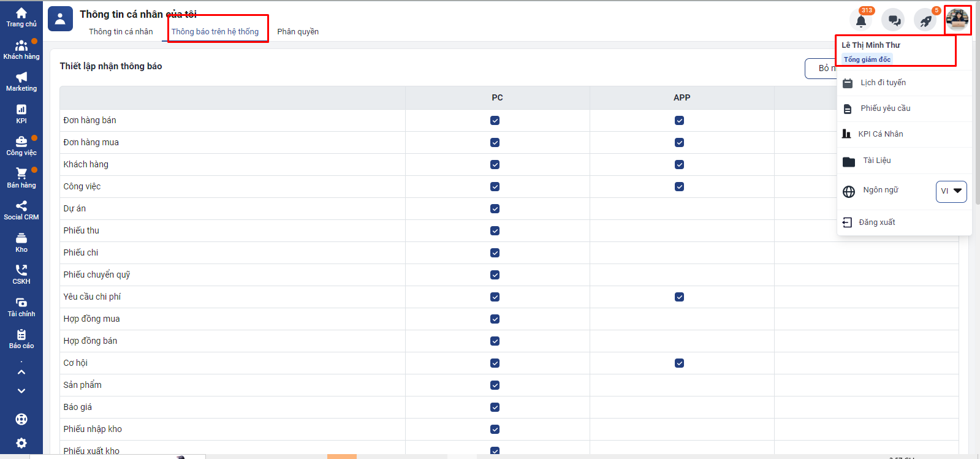Open the Kho warehouse module
This screenshot has width=980, height=459.
point(21,243)
